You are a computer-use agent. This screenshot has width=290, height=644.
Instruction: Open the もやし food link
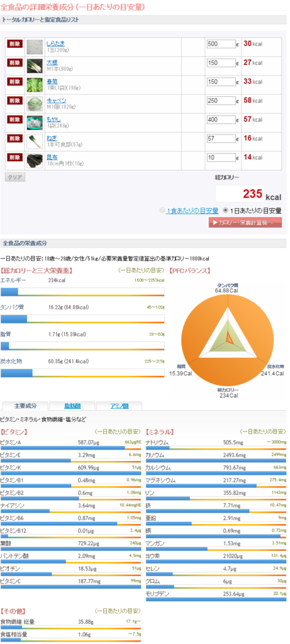point(54,119)
